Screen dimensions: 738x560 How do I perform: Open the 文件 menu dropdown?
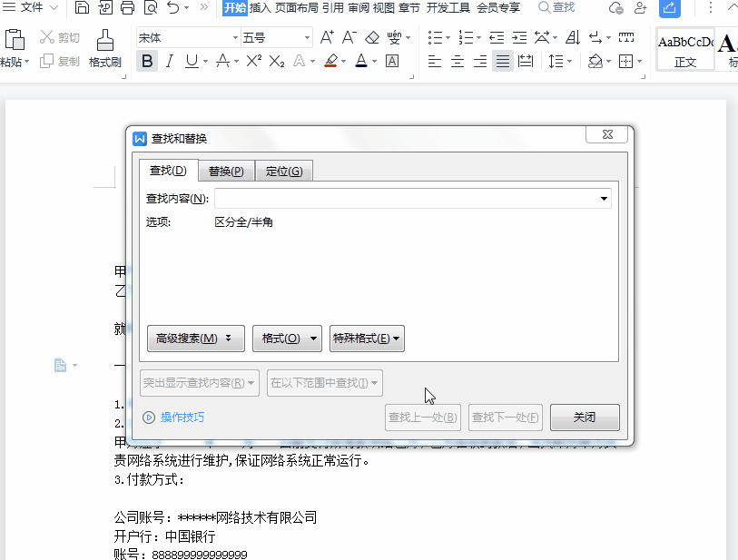tap(31, 7)
